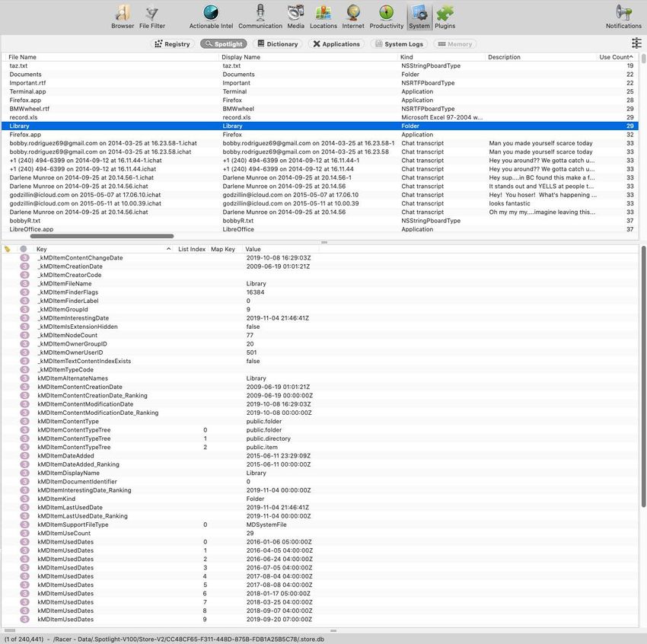Viewport: 647px width, 644px height.
Task: Click the icon beside kMDItemKind row
Action: [x=25, y=499]
